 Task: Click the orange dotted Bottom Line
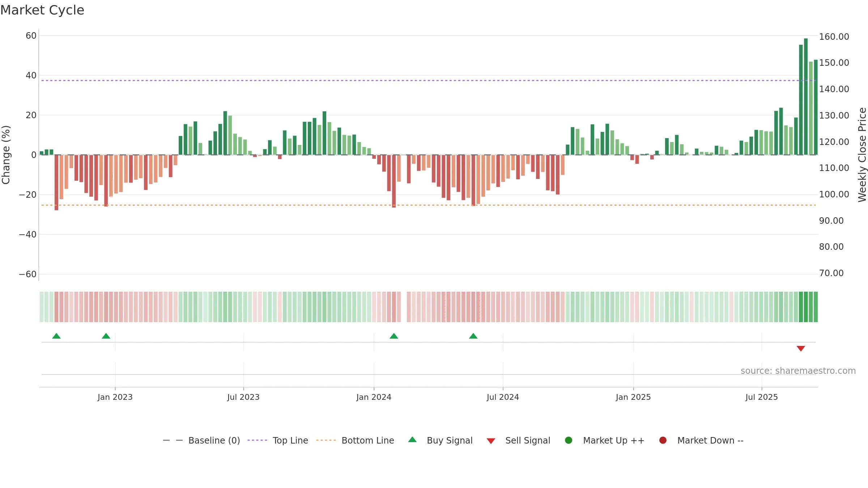click(429, 205)
